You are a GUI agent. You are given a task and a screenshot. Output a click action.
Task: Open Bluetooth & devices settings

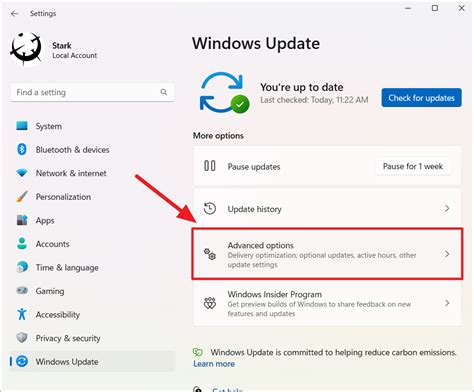coord(92,150)
